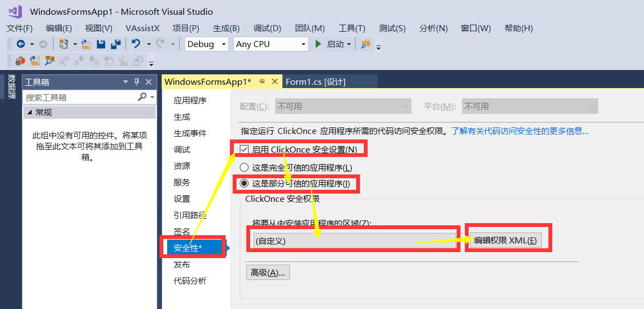Click the greyed VA Find References icon
This screenshot has width=644, height=309.
click(64, 61)
